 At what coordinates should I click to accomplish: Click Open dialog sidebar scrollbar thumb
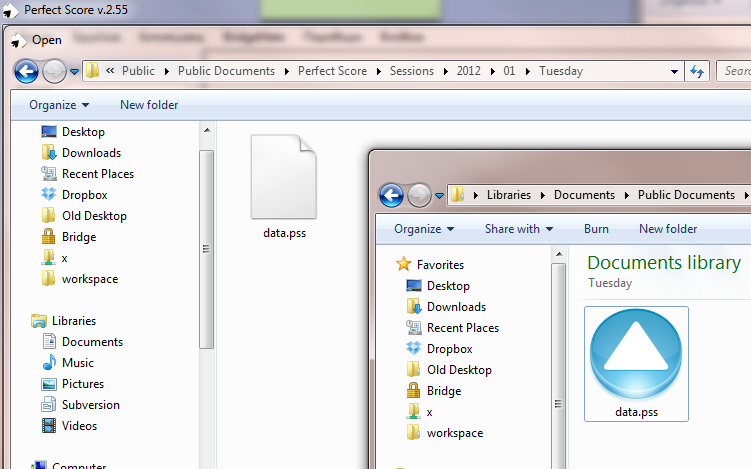click(206, 249)
